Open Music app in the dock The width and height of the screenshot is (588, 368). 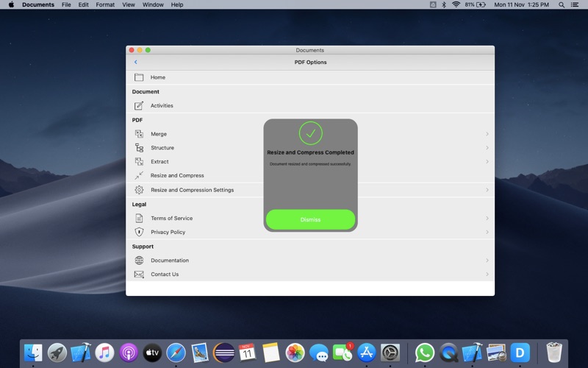[x=104, y=353]
